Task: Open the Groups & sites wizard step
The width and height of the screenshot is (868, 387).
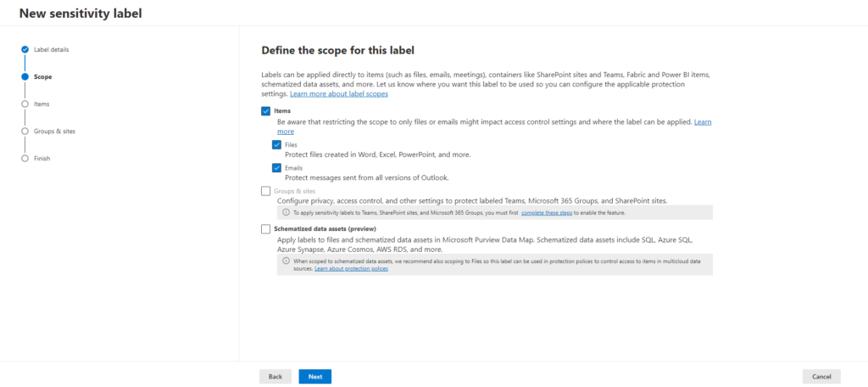Action: click(x=54, y=132)
